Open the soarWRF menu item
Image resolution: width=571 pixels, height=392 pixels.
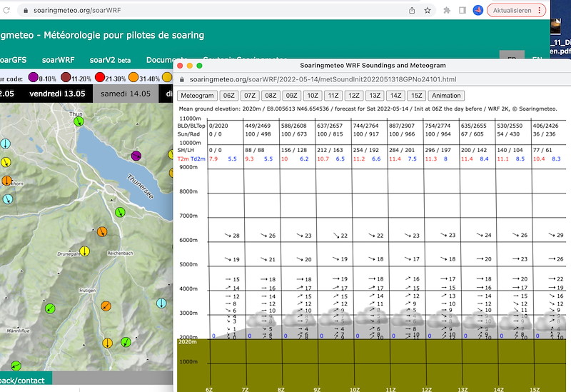point(58,60)
